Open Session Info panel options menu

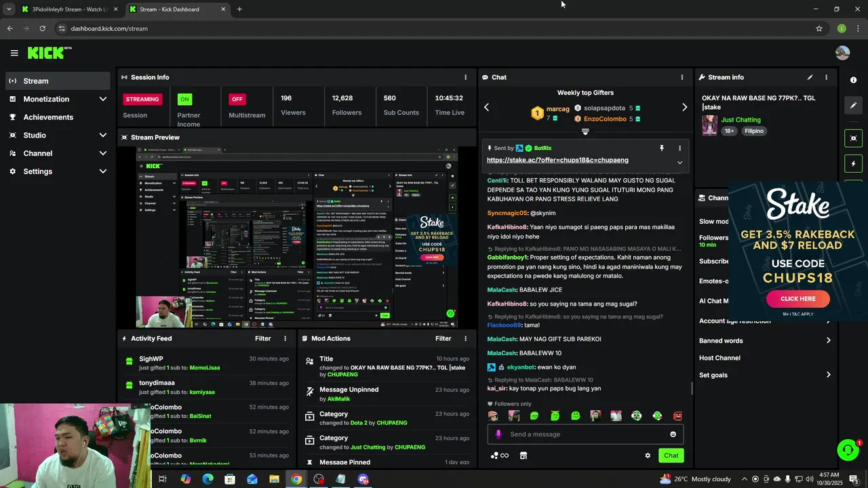(465, 77)
